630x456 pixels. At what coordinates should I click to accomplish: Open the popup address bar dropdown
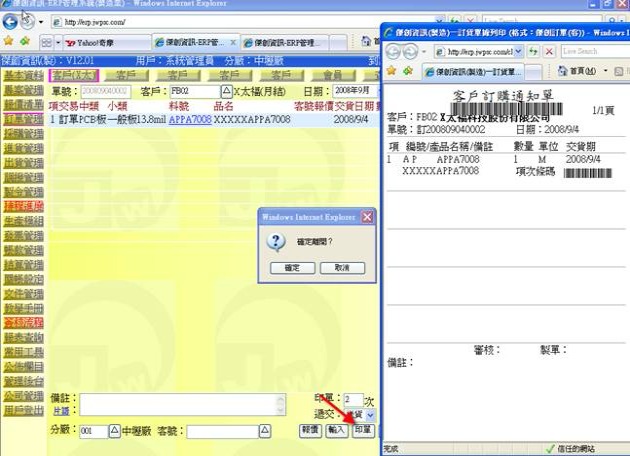pyautogui.click(x=519, y=50)
